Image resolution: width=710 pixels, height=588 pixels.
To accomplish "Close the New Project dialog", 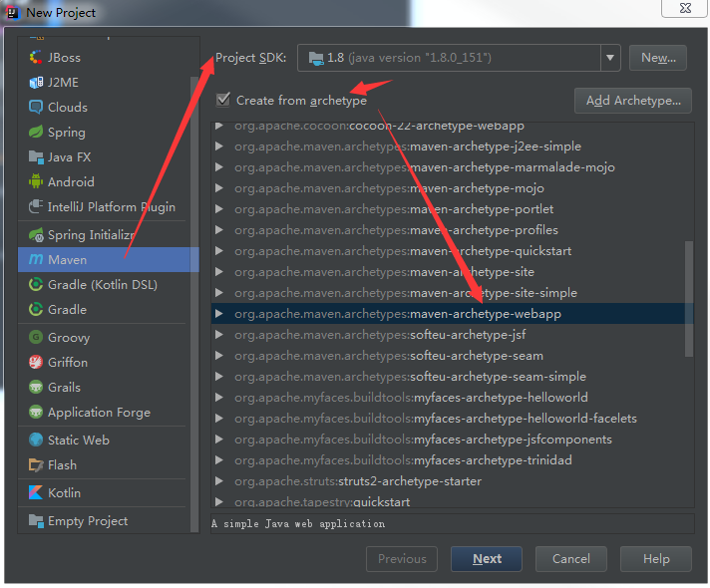I will pyautogui.click(x=685, y=8).
